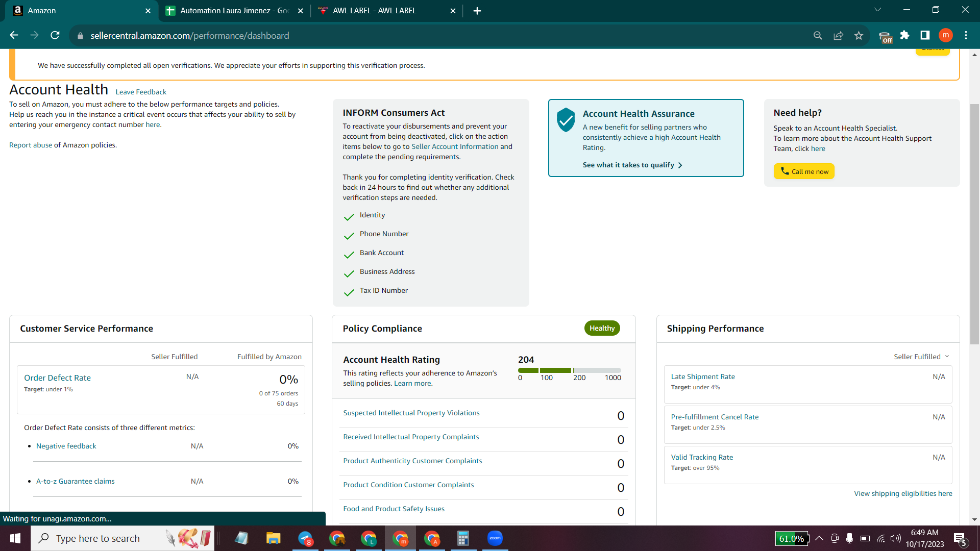
Task: Click the Account Health Assurance shield icon
Action: tap(566, 120)
